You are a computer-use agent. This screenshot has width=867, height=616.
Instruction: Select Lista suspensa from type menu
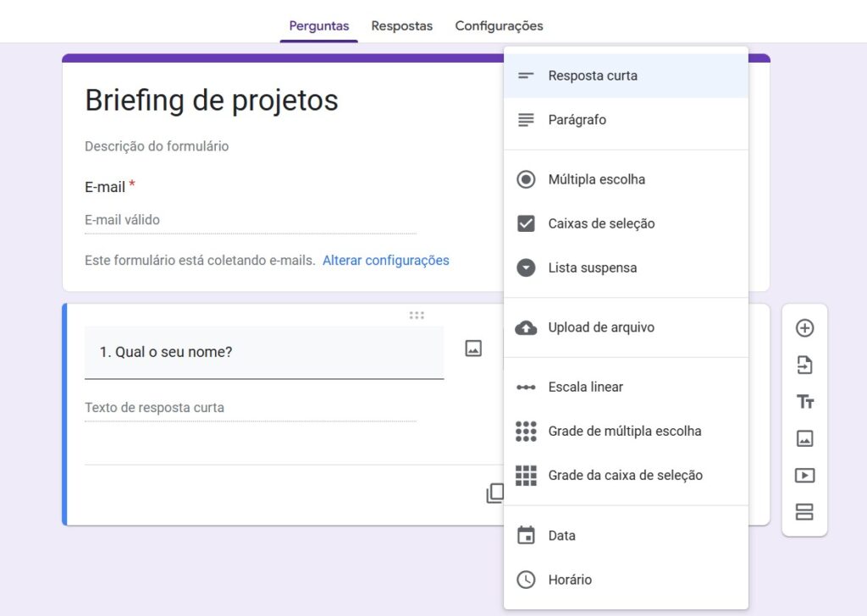[x=592, y=267]
